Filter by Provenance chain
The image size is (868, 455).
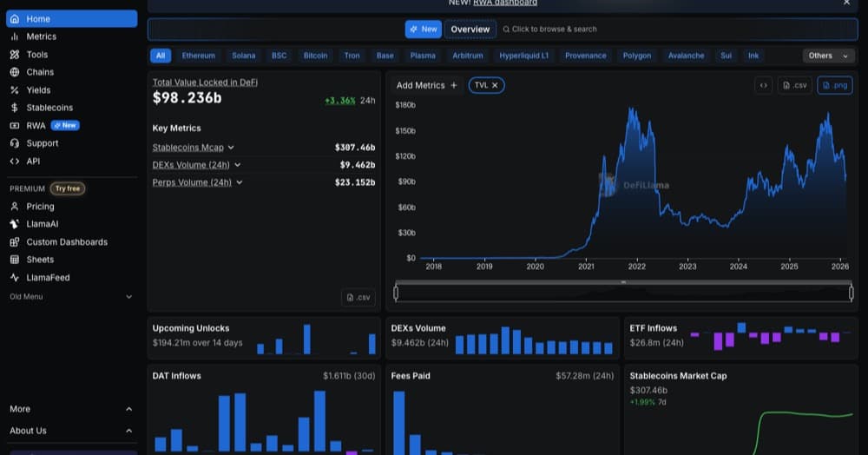[x=586, y=56]
